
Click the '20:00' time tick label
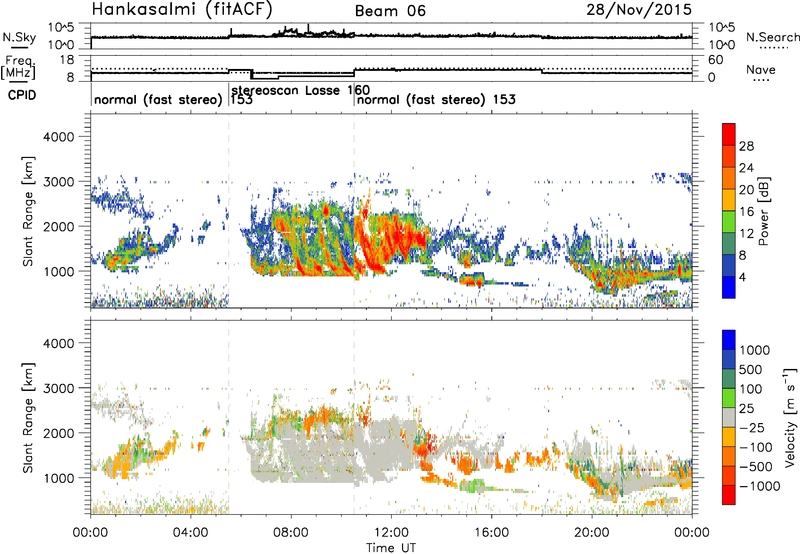591,533
